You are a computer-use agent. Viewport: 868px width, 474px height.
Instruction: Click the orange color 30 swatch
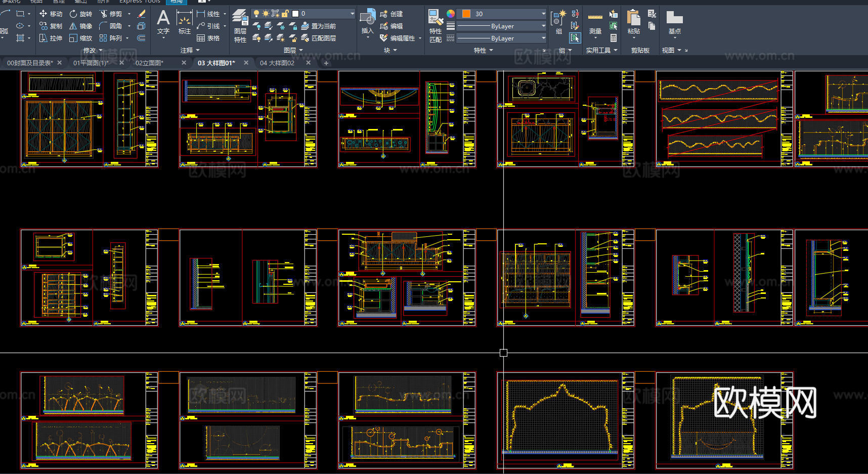[x=466, y=14]
